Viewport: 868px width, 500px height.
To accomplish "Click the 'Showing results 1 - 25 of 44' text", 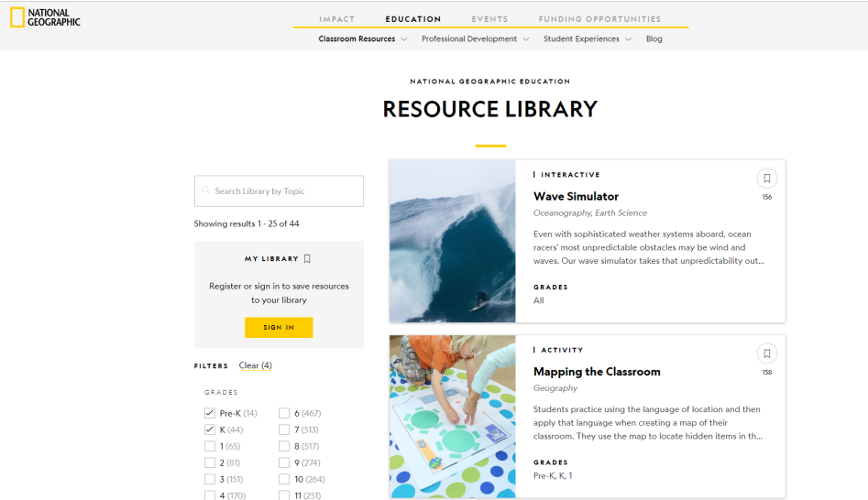I will (247, 223).
